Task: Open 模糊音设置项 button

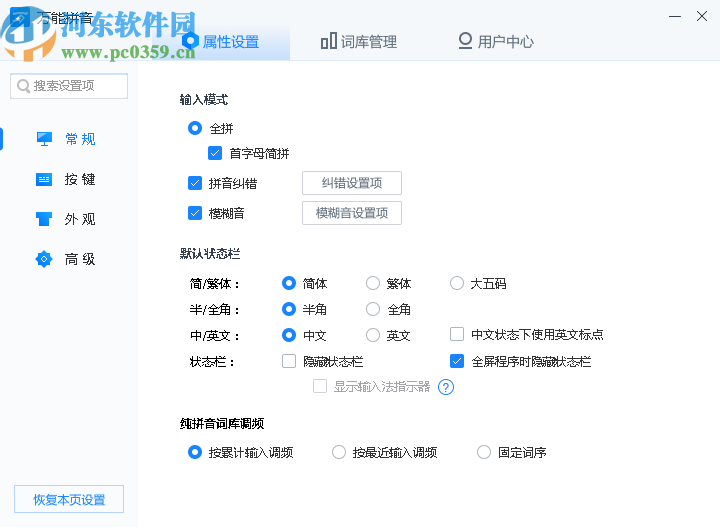Action: point(352,213)
